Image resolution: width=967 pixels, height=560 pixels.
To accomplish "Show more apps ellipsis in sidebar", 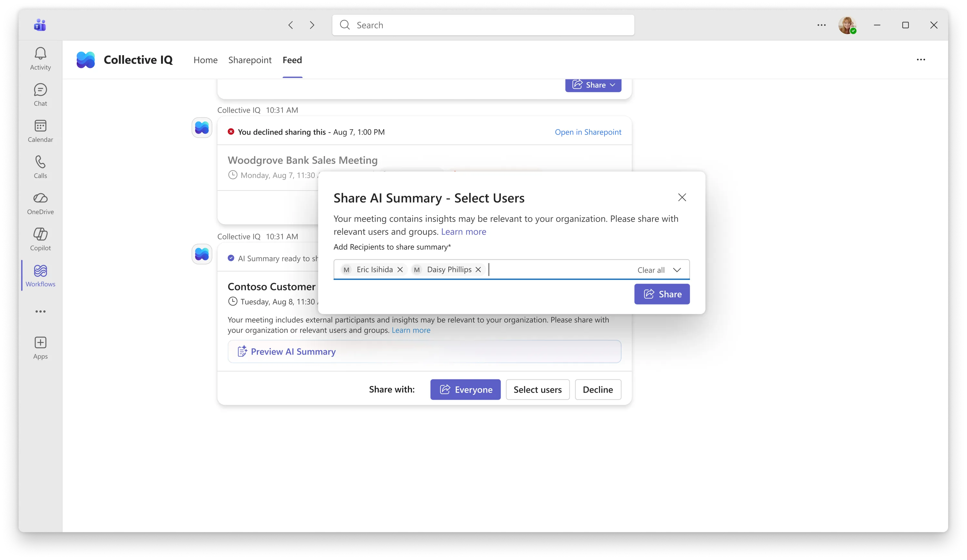I will coord(40,312).
